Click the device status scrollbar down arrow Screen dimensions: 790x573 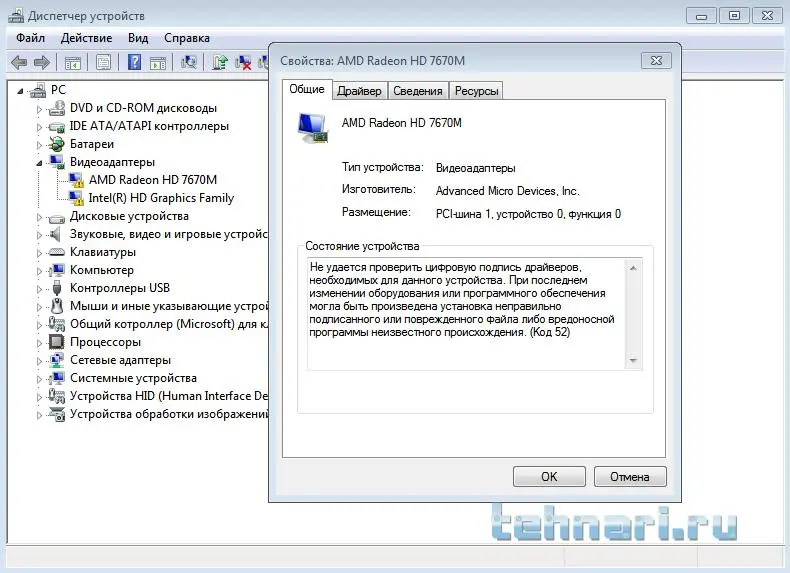633,361
